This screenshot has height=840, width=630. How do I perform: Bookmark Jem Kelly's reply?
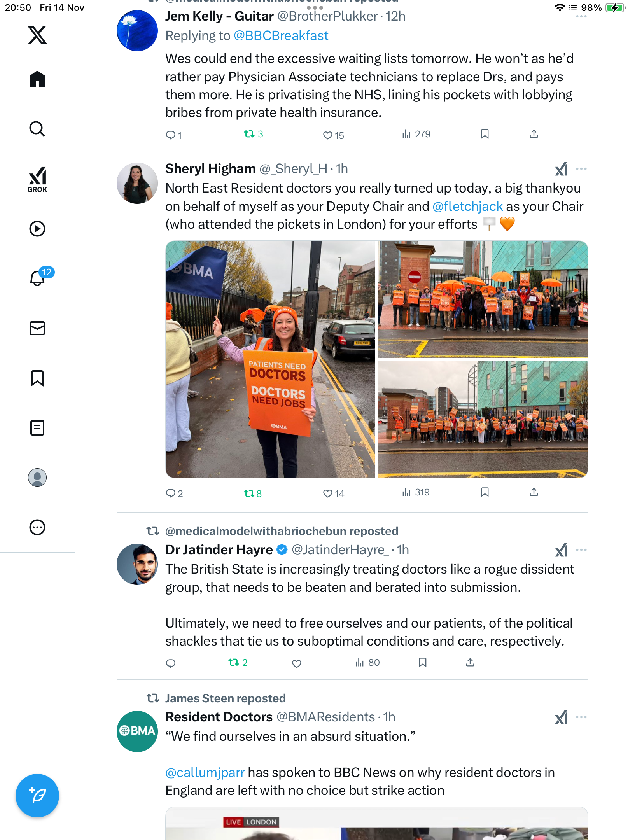pos(485,134)
